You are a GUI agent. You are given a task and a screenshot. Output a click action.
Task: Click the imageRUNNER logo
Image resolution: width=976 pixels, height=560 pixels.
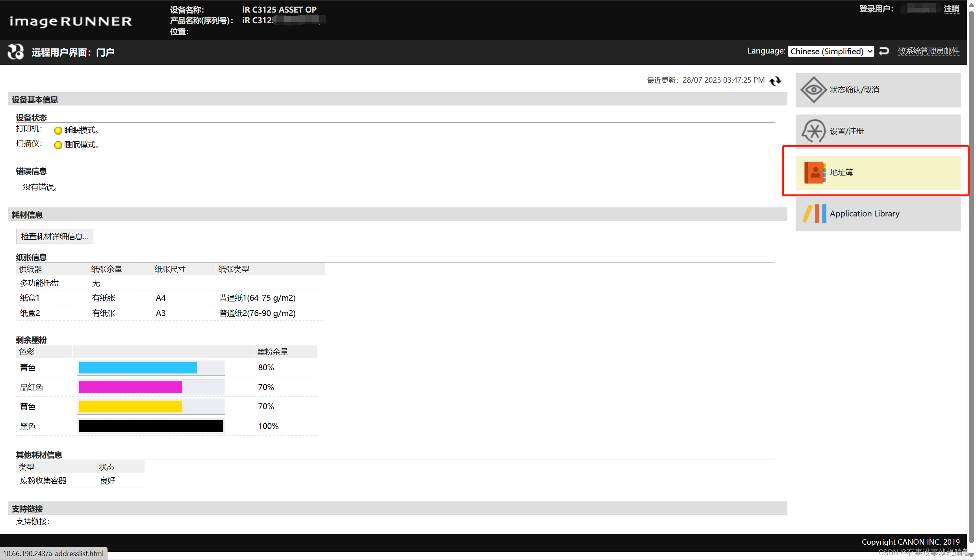coord(71,21)
